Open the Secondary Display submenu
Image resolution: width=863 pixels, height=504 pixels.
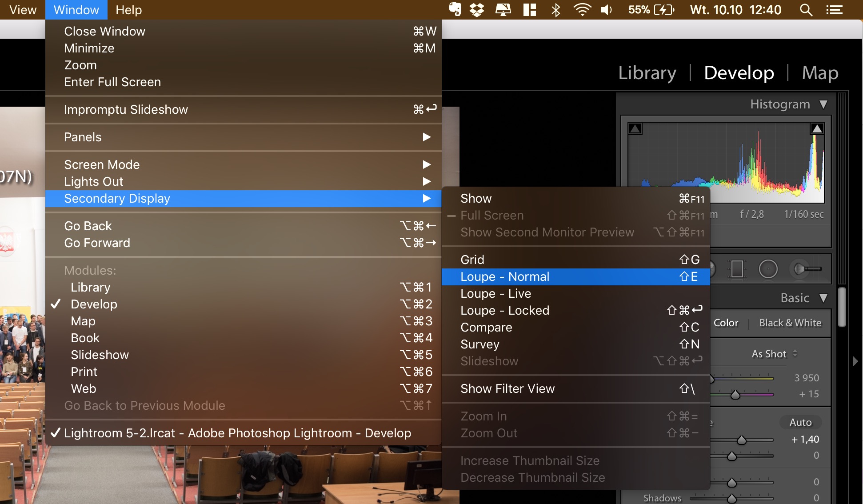[x=244, y=198]
